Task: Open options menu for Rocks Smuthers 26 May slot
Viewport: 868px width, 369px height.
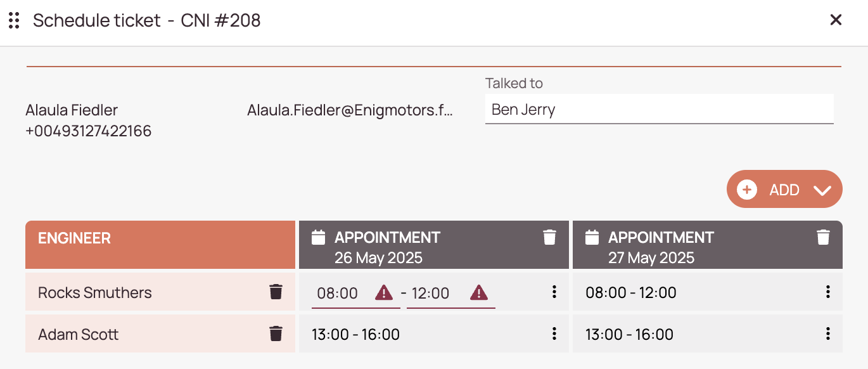Action: click(554, 292)
